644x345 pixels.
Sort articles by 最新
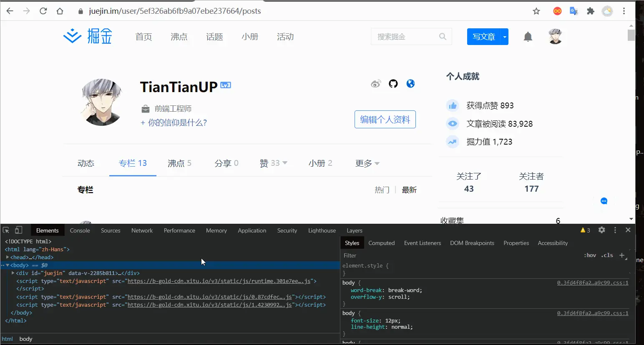point(409,190)
